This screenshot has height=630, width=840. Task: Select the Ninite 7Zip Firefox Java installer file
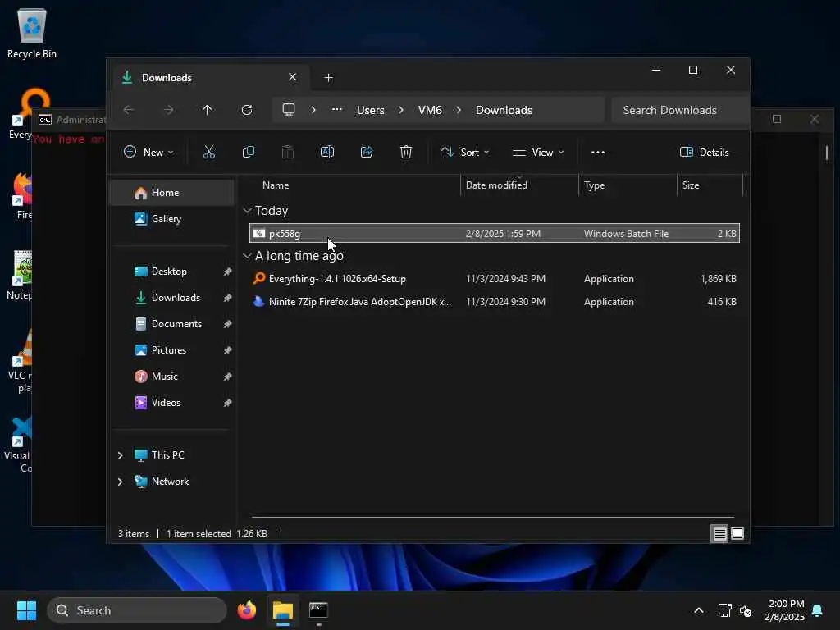495,302
